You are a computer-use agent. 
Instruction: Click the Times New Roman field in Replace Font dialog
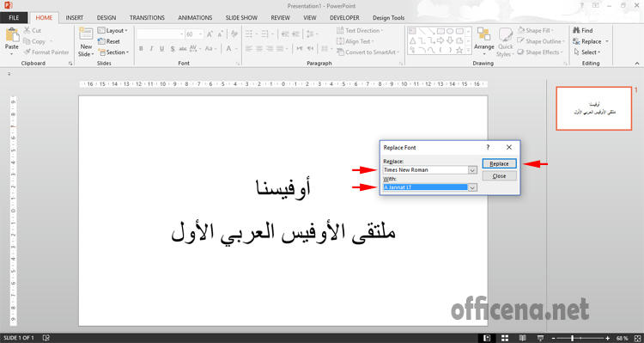[426, 170]
